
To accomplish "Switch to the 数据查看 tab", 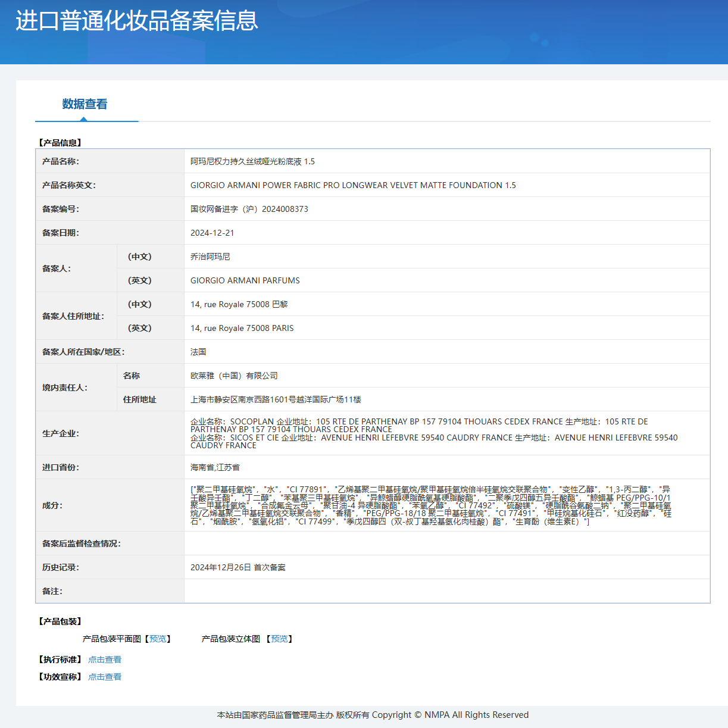I will [x=86, y=104].
